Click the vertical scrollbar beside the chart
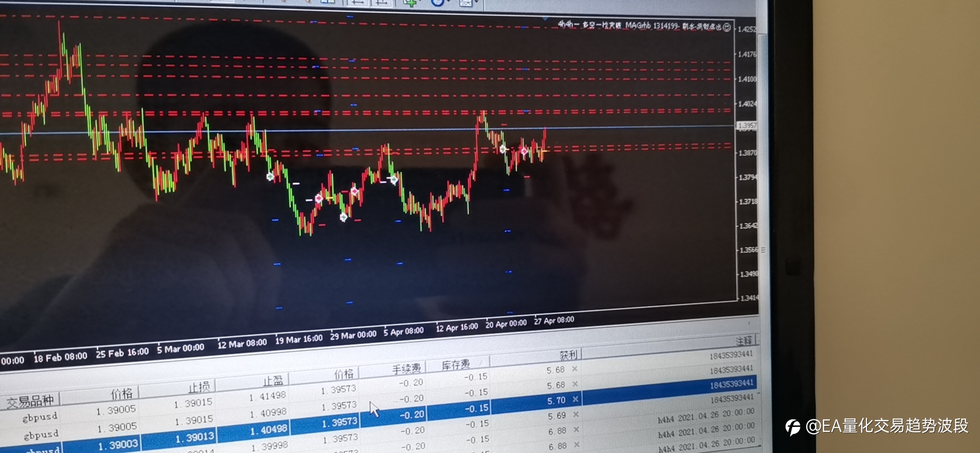 pos(763,174)
